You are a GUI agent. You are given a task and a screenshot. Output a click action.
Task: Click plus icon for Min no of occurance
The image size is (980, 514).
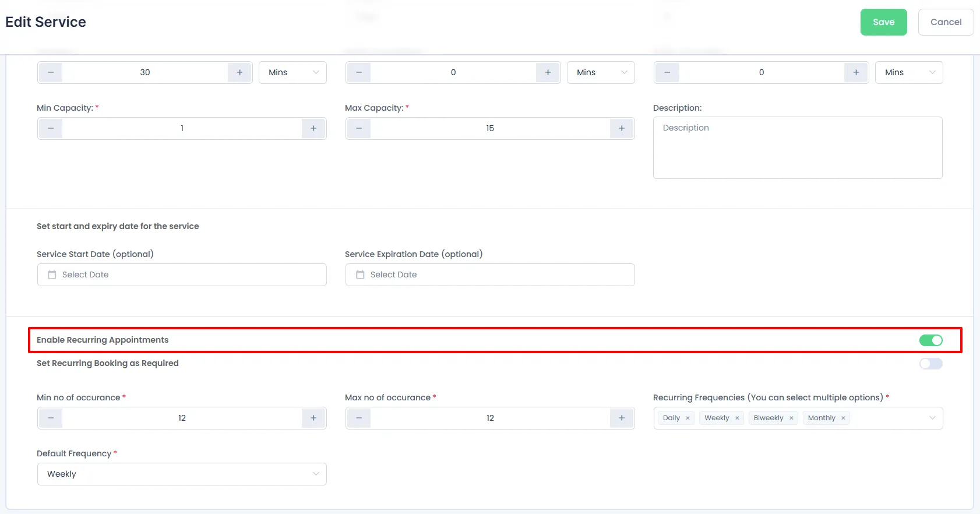(x=313, y=418)
